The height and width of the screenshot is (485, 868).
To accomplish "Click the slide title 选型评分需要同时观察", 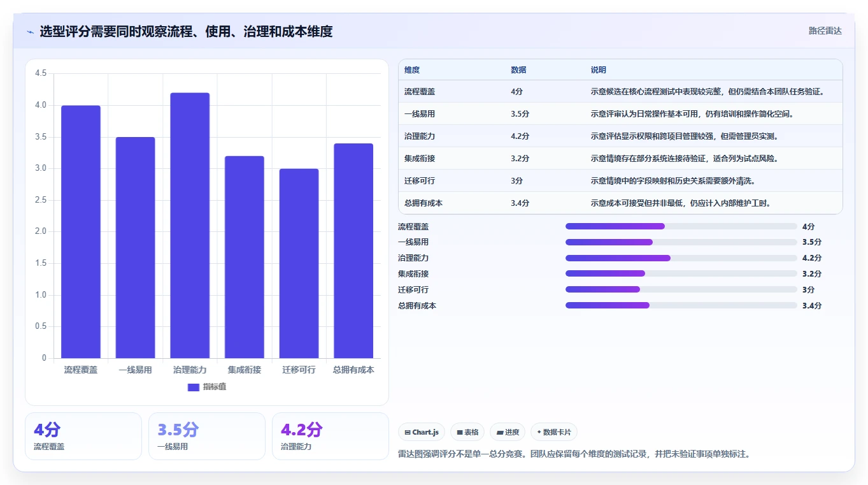I will tap(186, 31).
